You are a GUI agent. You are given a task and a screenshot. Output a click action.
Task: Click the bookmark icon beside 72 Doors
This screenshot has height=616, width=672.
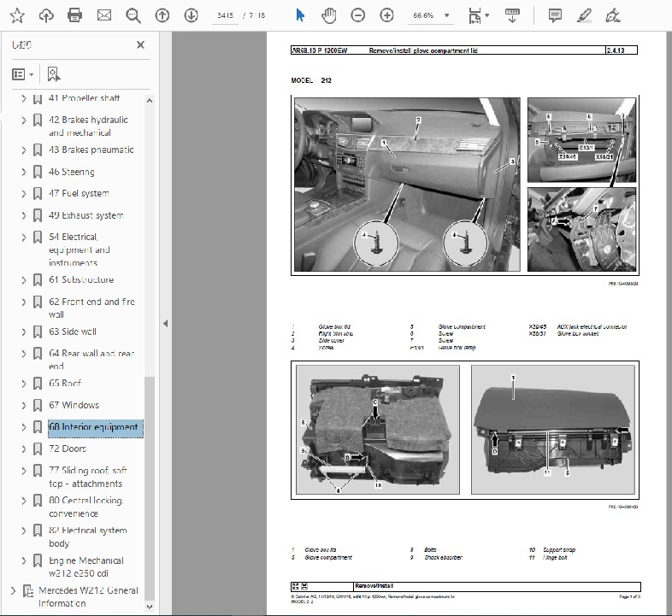click(38, 449)
